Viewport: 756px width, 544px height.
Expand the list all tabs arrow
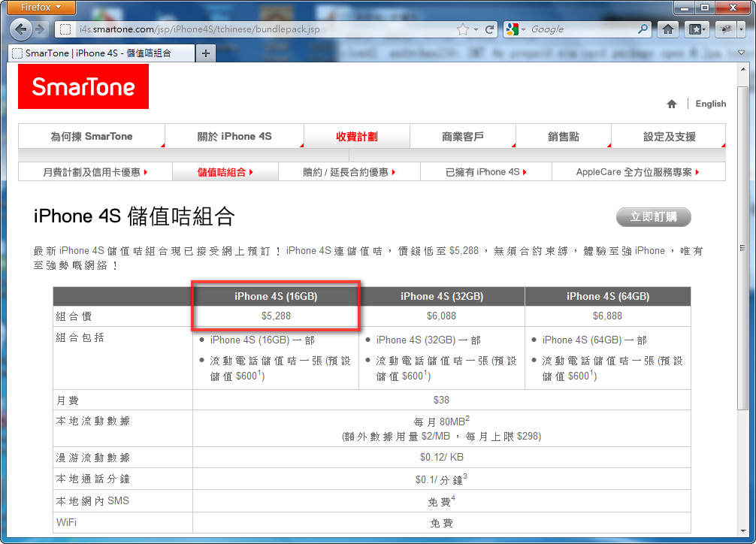point(742,53)
